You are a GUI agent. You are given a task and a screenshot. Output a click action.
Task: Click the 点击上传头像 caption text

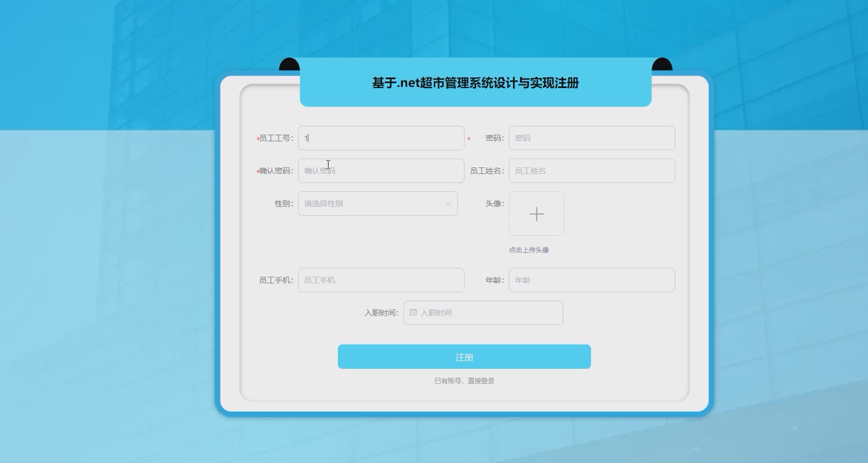(x=528, y=250)
